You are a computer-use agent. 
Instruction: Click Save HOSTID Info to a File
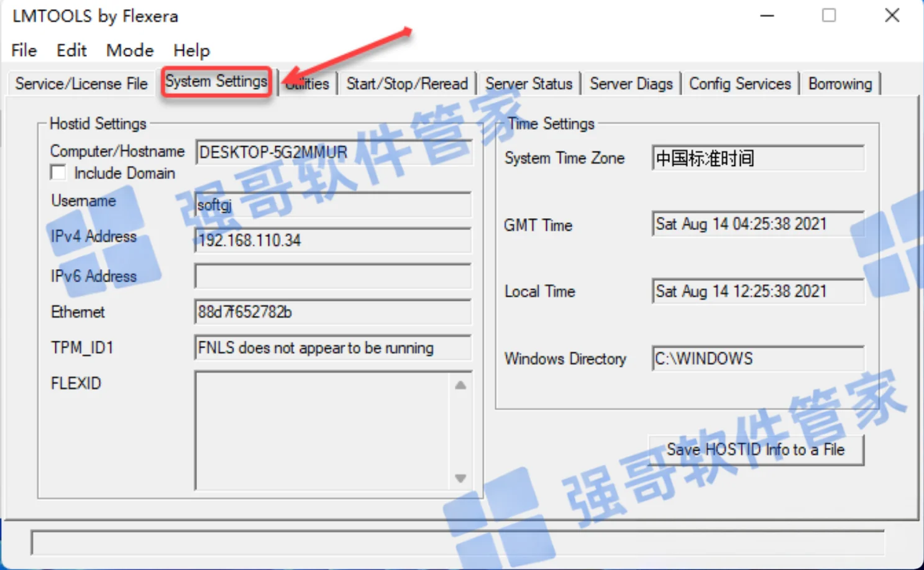[x=756, y=449]
